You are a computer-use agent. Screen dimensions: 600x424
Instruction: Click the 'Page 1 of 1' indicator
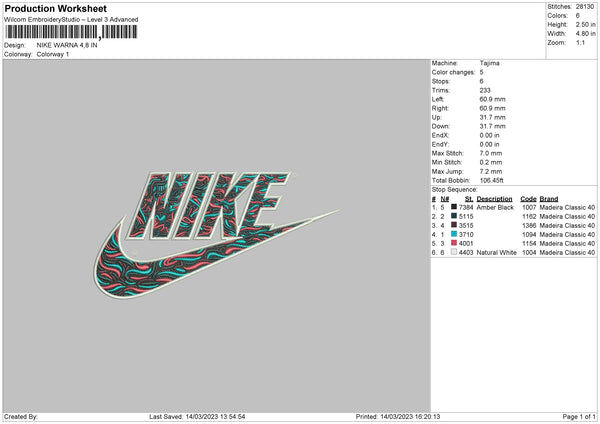[579, 416]
